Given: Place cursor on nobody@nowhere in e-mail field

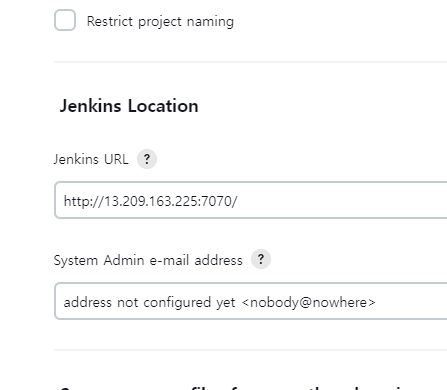Looking at the screenshot, I should pyautogui.click(x=308, y=302).
